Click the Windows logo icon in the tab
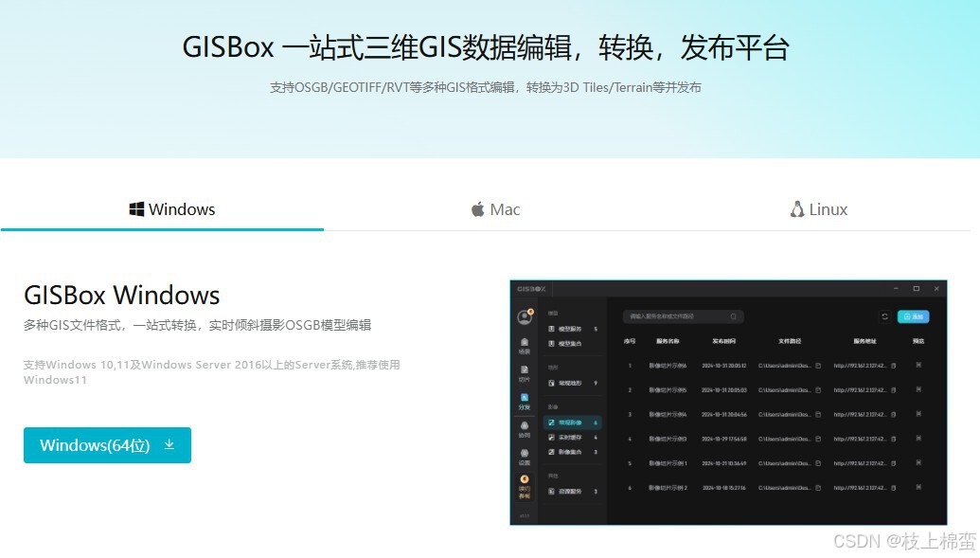Screen dimensions: 980x558 pyautogui.click(x=136, y=209)
